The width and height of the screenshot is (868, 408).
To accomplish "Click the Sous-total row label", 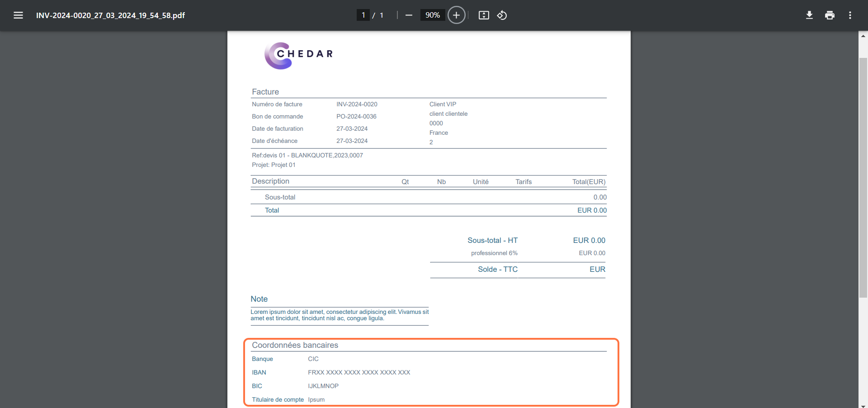I will tap(280, 197).
